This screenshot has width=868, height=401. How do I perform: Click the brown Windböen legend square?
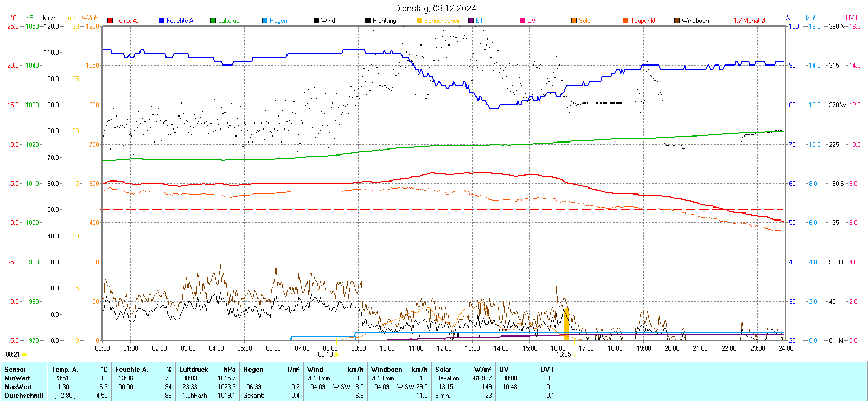677,21
